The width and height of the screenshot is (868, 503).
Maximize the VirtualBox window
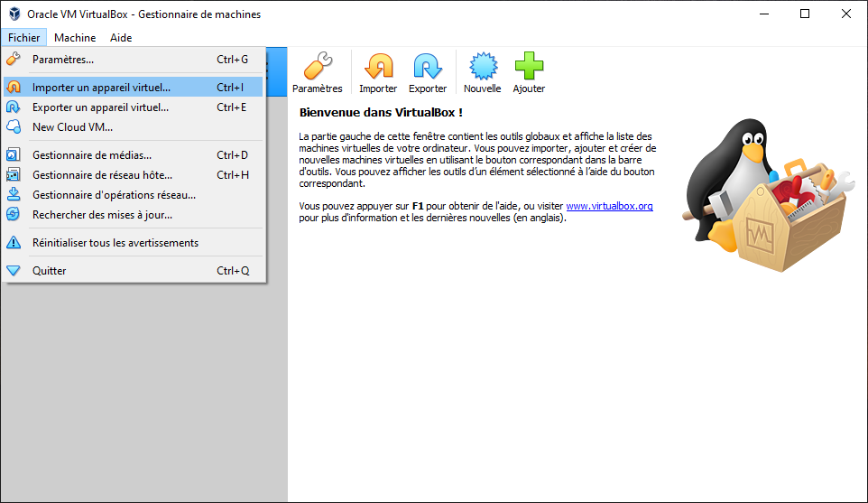tap(805, 14)
